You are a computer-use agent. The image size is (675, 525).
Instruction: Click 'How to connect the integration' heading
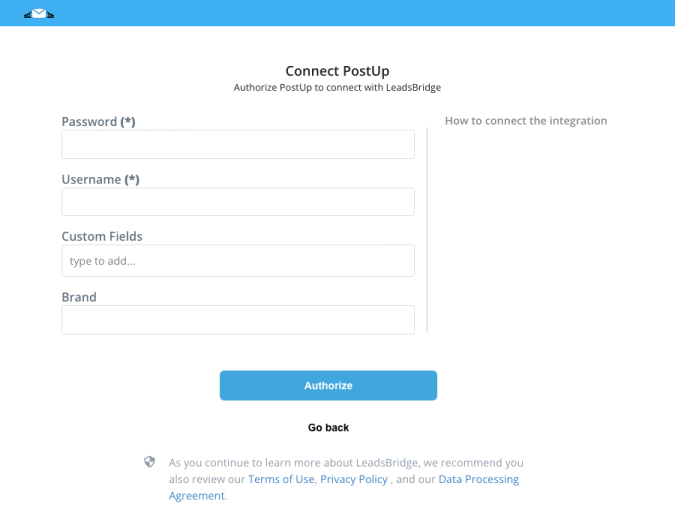(x=526, y=121)
